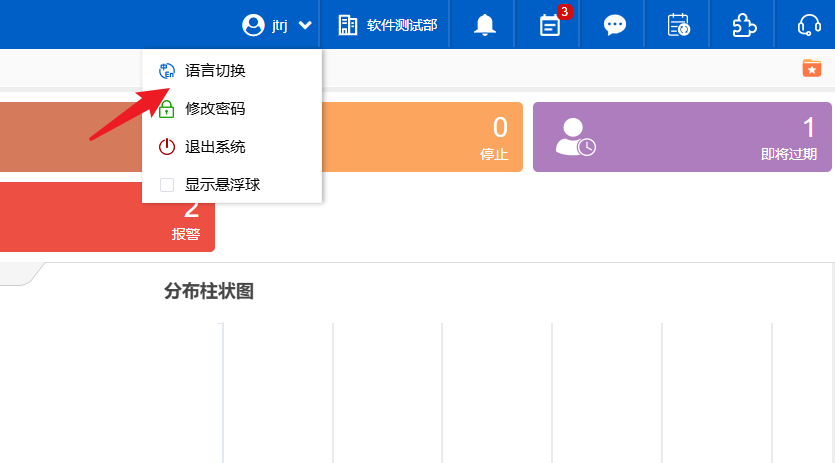
Task: Click the headset customer support icon
Action: point(809,25)
